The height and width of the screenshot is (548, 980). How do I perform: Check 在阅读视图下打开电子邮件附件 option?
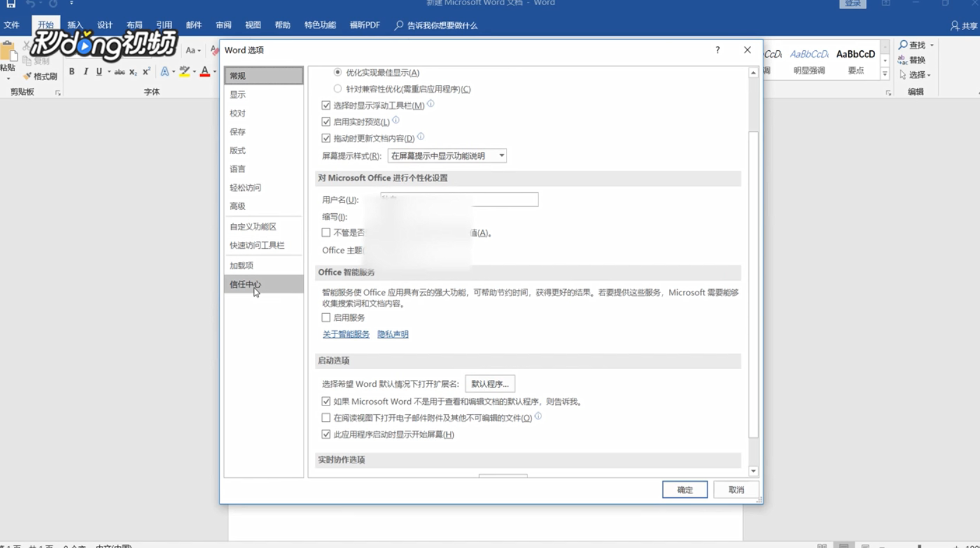(326, 418)
